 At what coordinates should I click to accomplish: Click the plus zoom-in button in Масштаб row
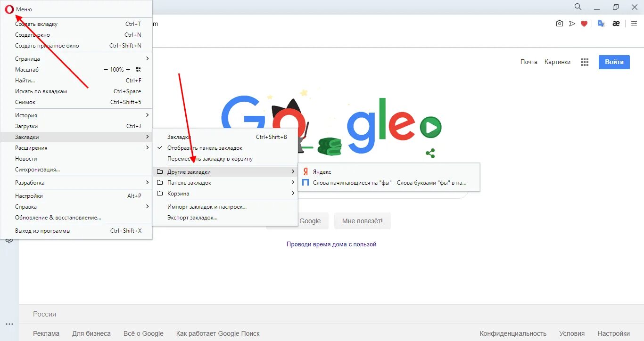[128, 70]
